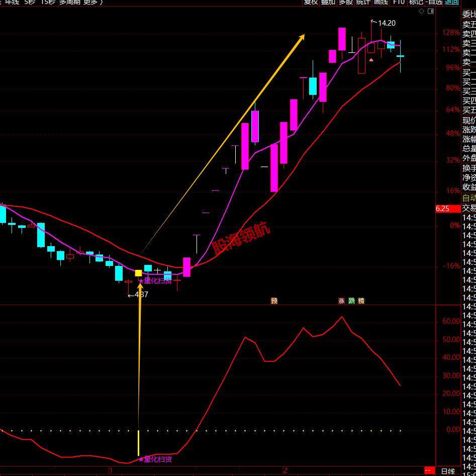Click the 换手 row in the quote panel
The width and height of the screenshot is (476, 476).
[x=469, y=168]
